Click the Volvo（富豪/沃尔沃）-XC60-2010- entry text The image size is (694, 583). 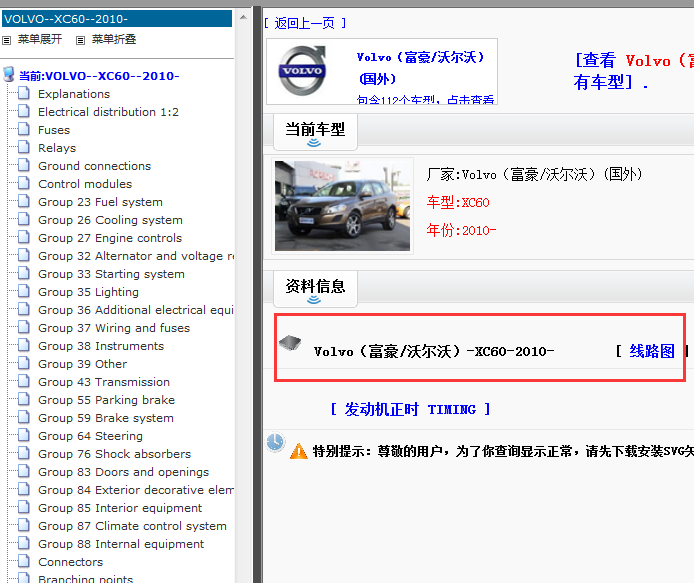pyautogui.click(x=434, y=351)
